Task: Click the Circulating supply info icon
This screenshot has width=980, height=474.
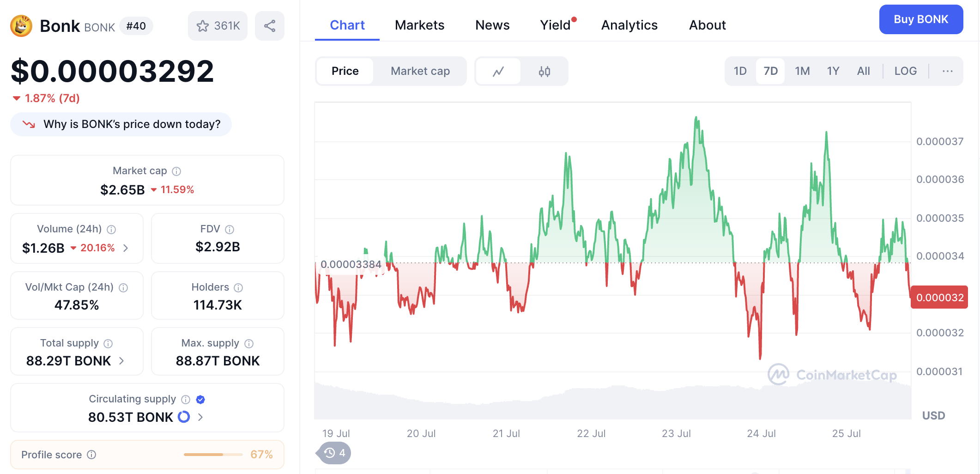Action: 186,400
